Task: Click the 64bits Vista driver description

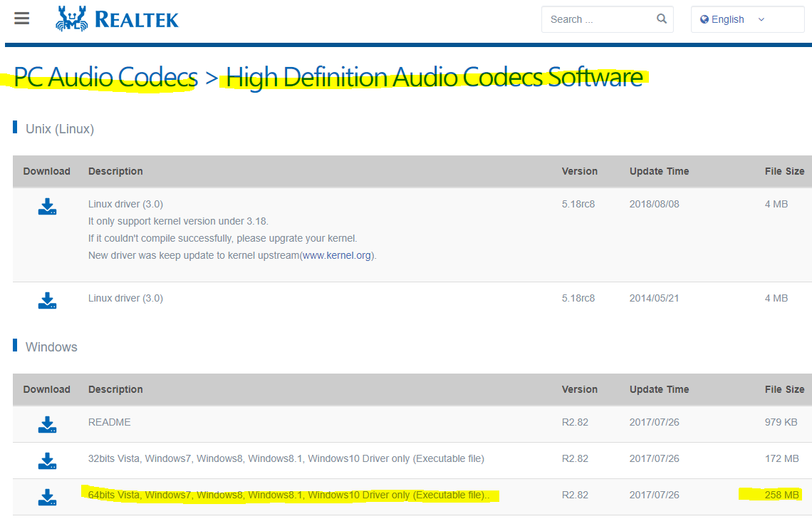Action: (x=288, y=495)
